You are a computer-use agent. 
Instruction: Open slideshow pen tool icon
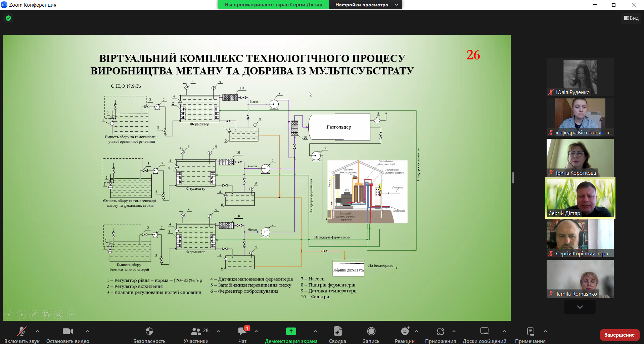click(x=34, y=315)
